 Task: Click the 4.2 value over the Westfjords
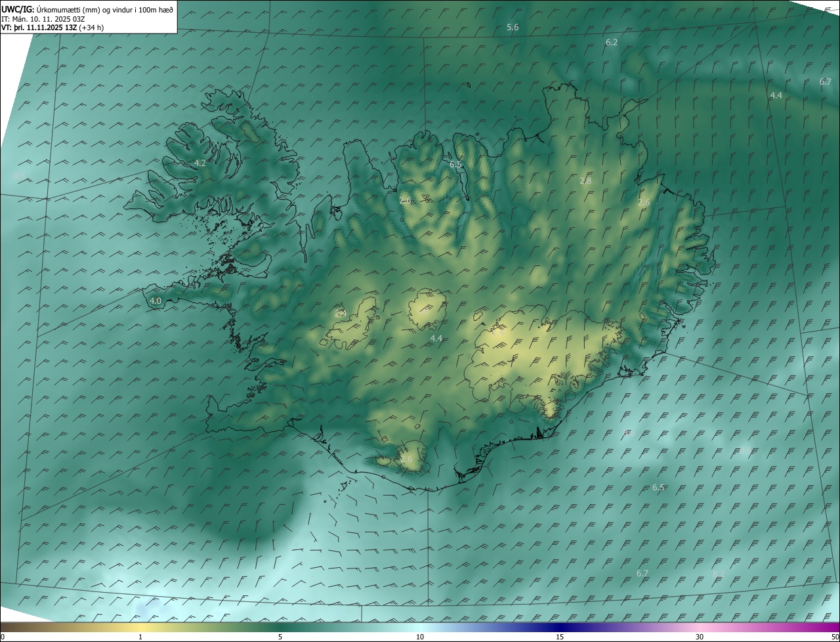[x=200, y=163]
